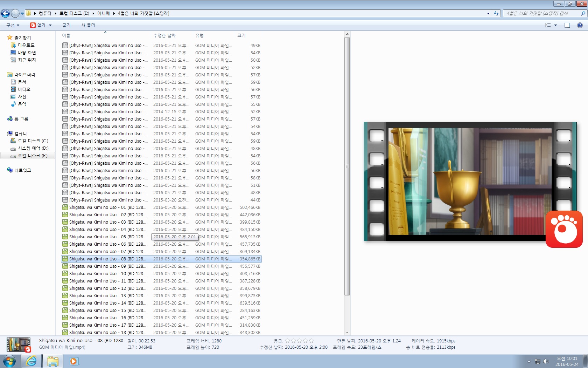
Task: Click 컴퓨터 segment in address breadcrumb
Action: 45,13
